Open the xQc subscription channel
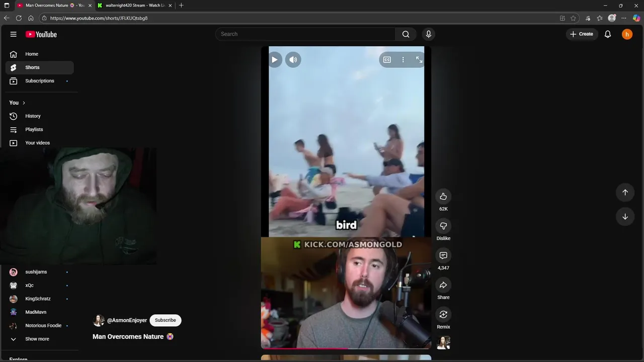 pyautogui.click(x=40, y=286)
